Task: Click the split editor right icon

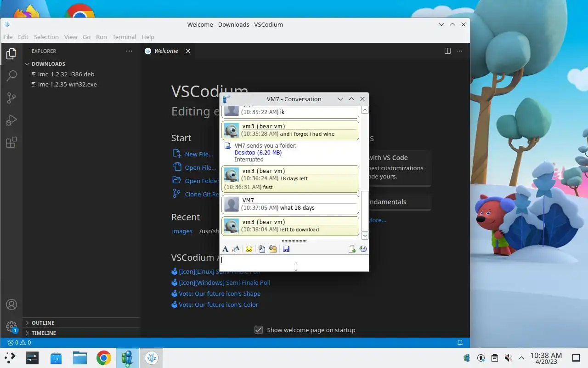Action: (447, 51)
